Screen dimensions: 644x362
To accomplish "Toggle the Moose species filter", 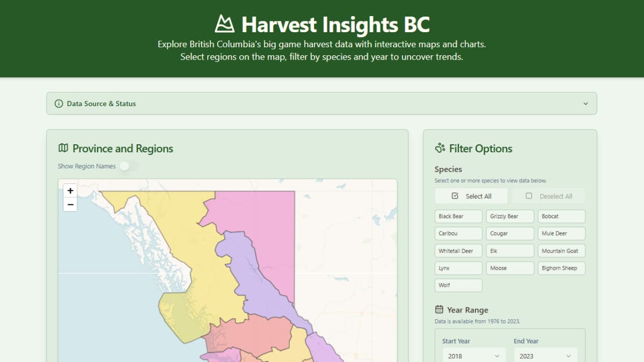I will [x=510, y=268].
